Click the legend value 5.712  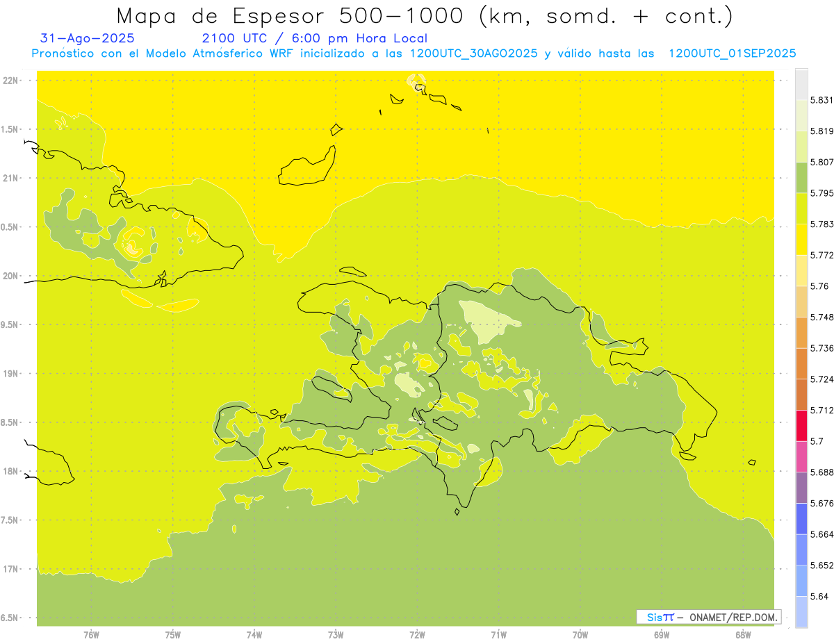click(823, 411)
